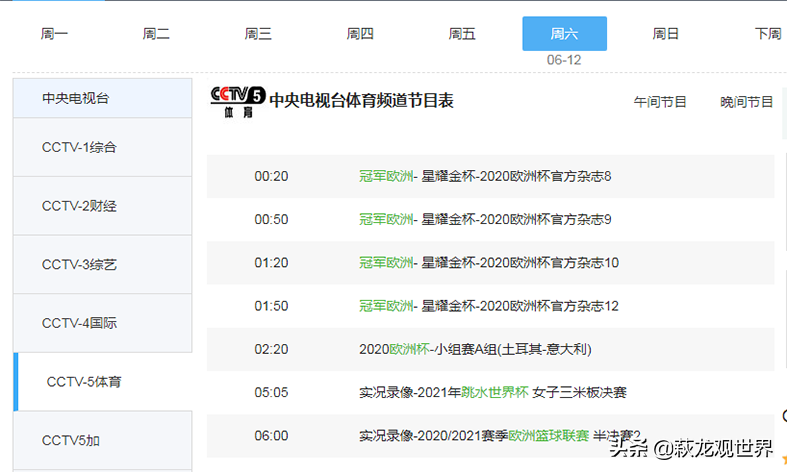Open 冠军欧洲 link in 00:20 row
Image resolution: width=787 pixels, height=472 pixels.
(386, 176)
